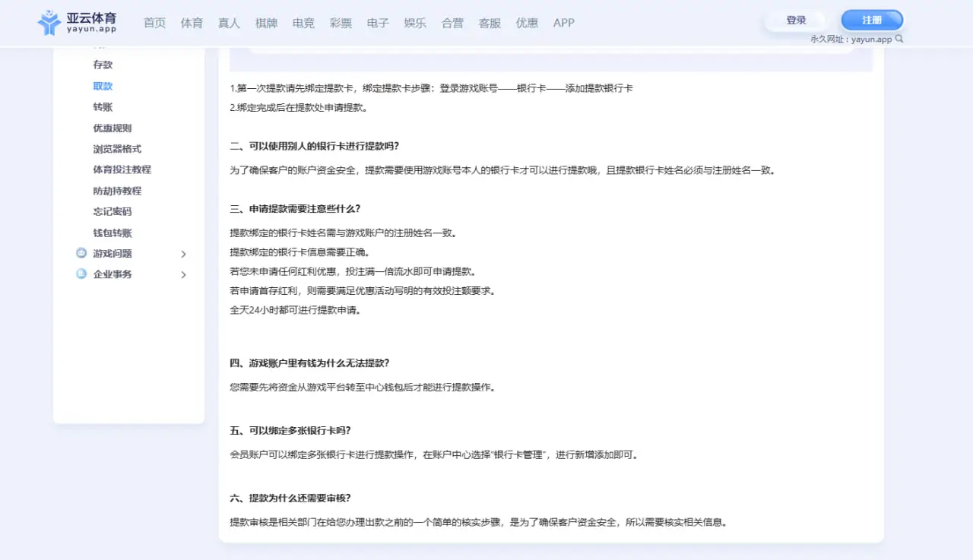Open 忘记密码 in the sidebar
Screen dimensions: 973x560
(x=113, y=211)
